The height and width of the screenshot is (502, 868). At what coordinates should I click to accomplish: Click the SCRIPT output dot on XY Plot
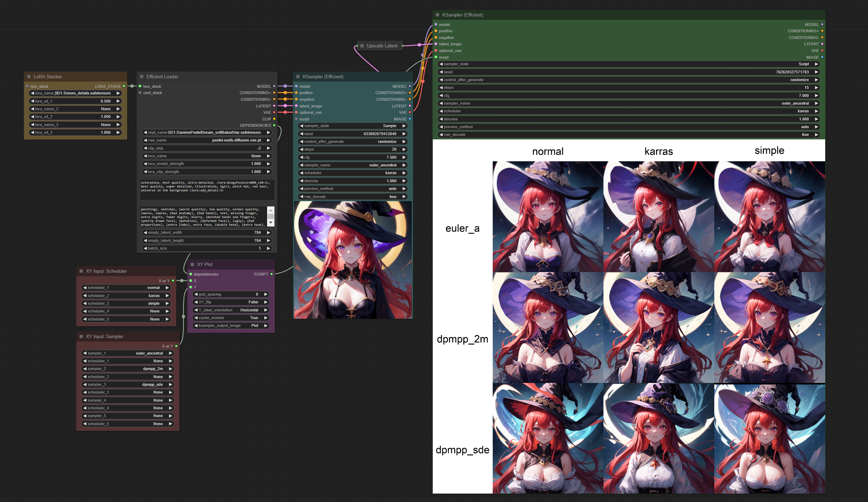coord(272,274)
